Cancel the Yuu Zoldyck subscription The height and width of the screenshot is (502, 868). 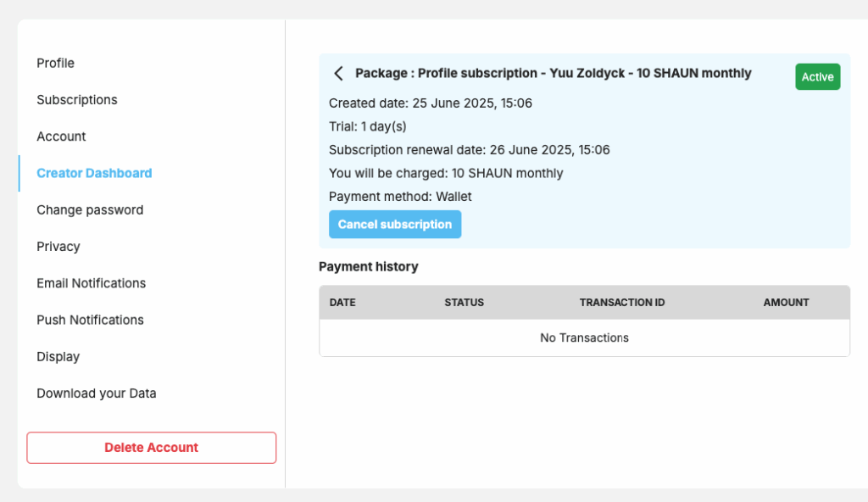395,225
